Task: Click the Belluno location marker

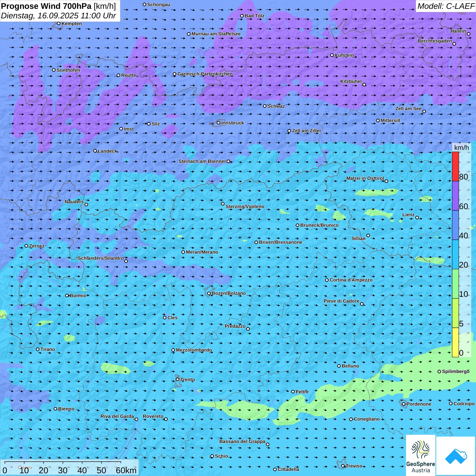Action: click(x=339, y=366)
